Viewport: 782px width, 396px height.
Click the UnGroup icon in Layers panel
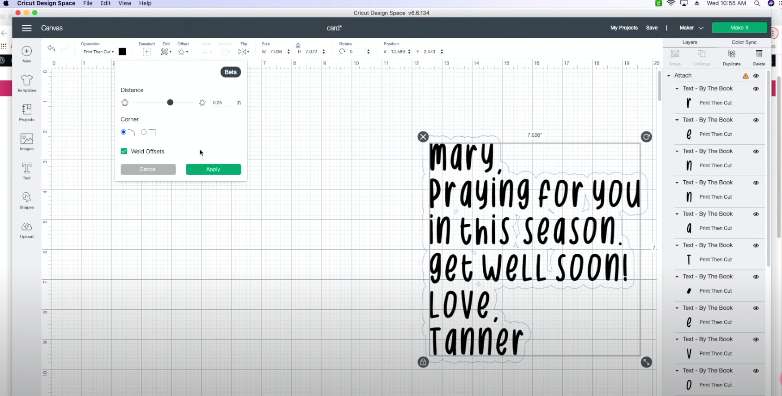tap(702, 53)
